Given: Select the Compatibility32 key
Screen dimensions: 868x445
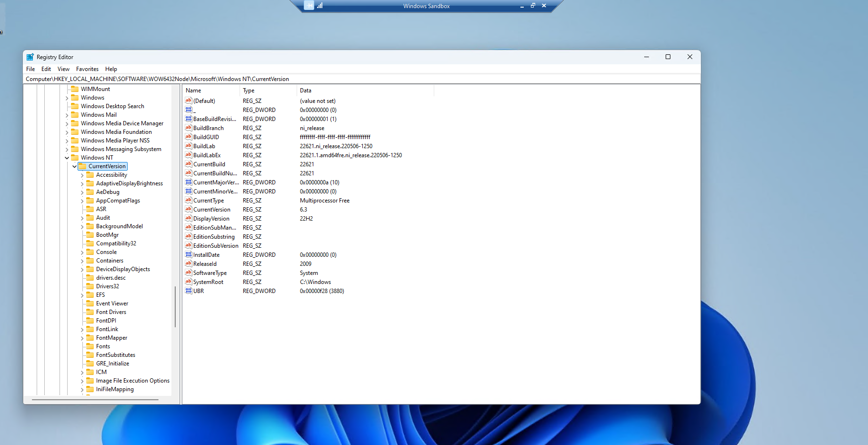Looking at the screenshot, I should coord(116,243).
